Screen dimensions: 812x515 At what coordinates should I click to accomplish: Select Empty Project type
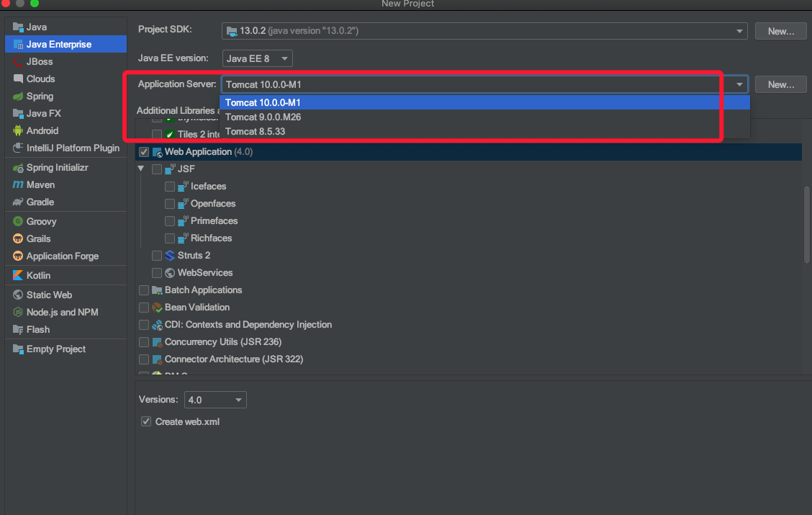66,349
